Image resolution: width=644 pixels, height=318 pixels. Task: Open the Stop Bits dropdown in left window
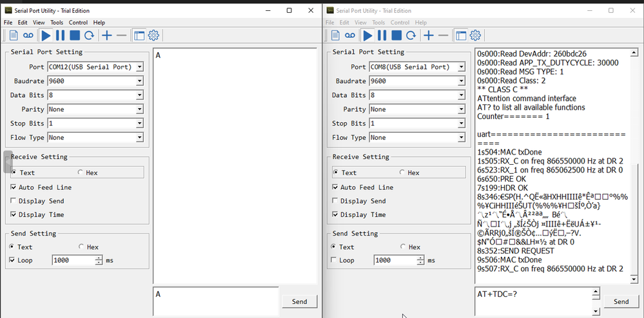(x=140, y=124)
